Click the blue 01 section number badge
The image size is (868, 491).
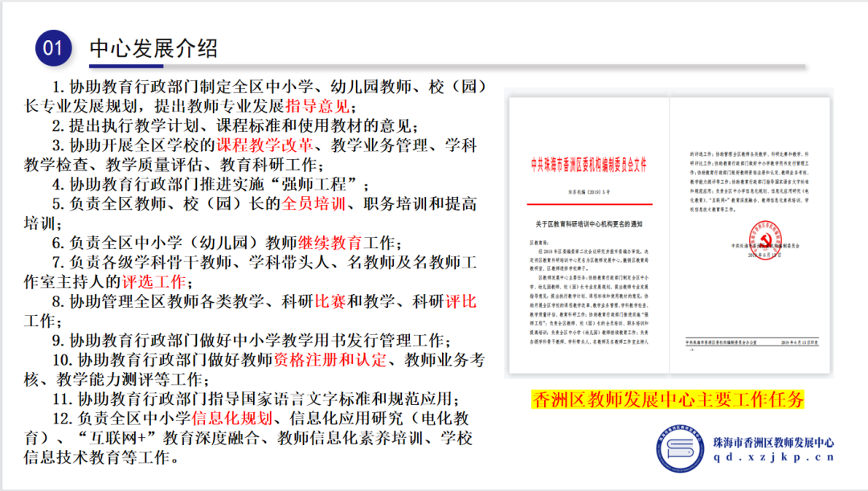pos(53,48)
